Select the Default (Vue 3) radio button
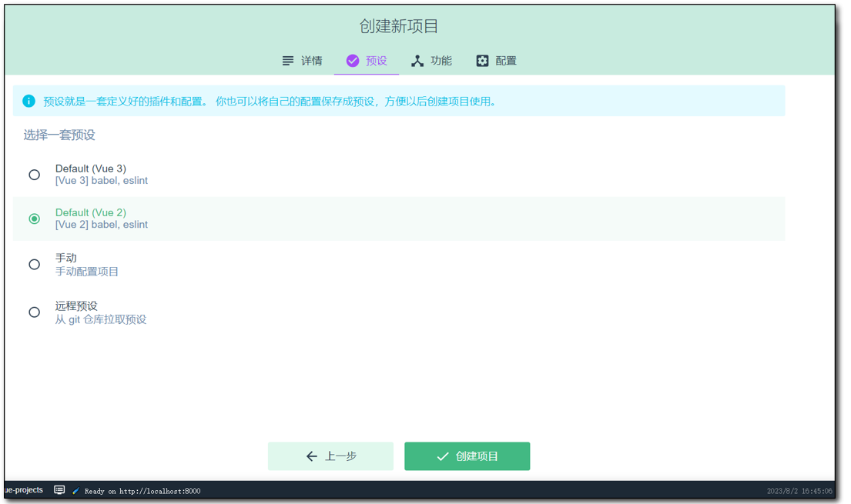Screen dimensions: 851x504 click(35, 175)
